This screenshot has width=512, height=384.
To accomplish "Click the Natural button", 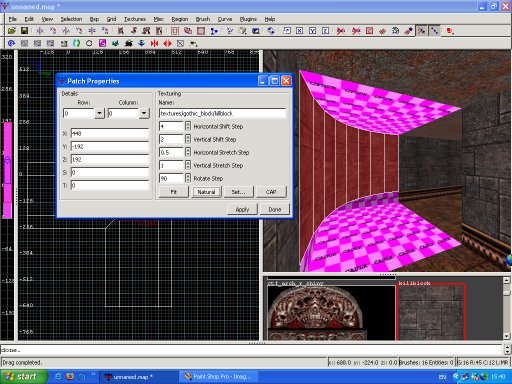I will [x=206, y=192].
